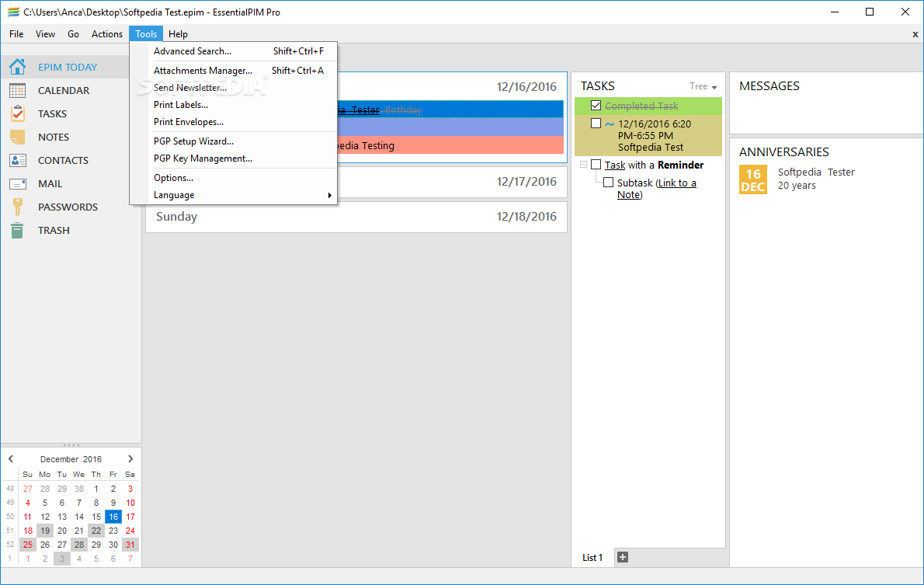Open the Go menu

[x=73, y=34]
